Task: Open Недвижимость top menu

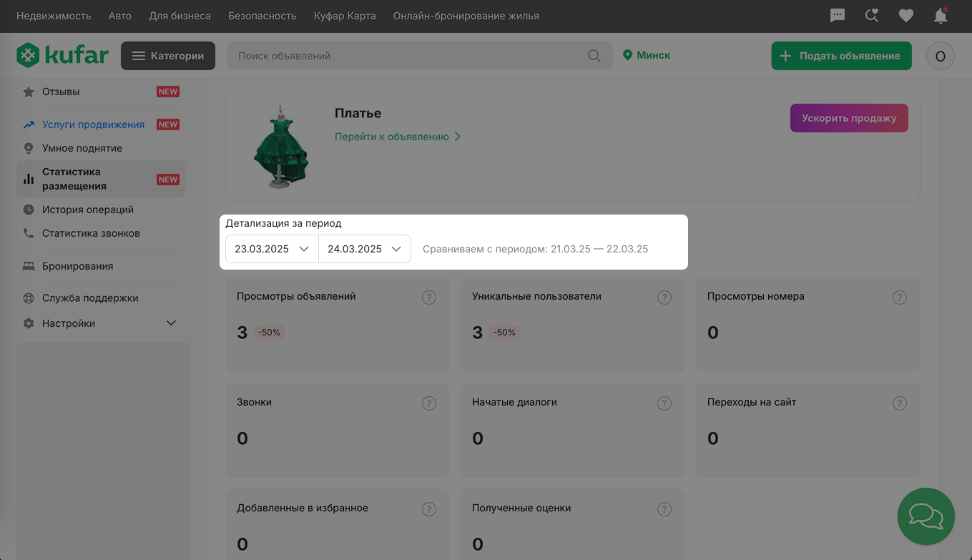Action: coord(54,16)
